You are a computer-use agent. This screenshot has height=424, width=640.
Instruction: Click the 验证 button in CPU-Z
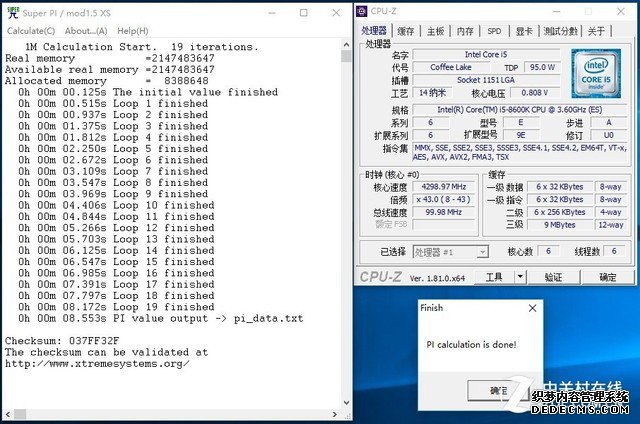click(553, 277)
